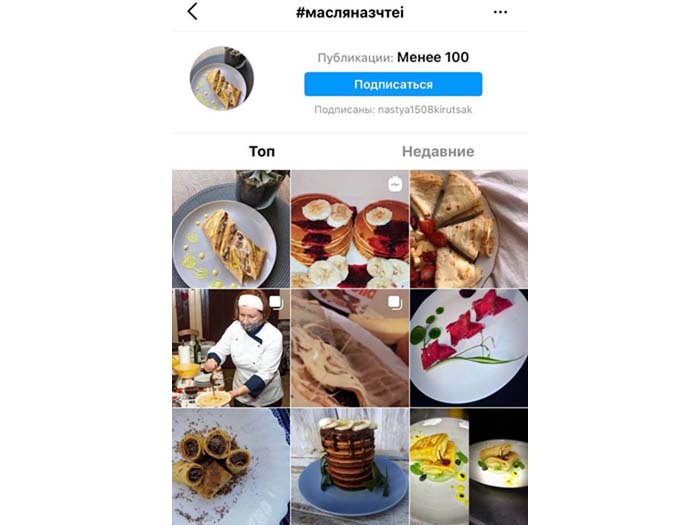The image size is (700, 525).
Task: Tap carousel icon on chef photo
Action: click(275, 303)
